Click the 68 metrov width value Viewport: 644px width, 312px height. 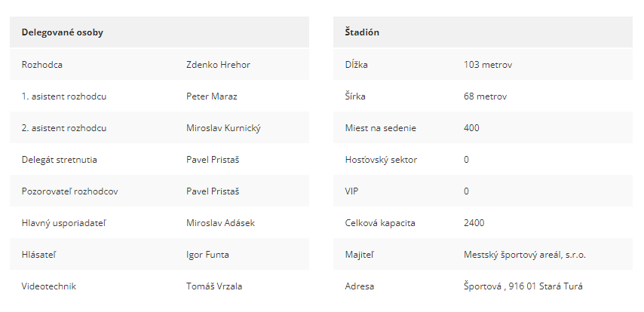[x=485, y=96]
